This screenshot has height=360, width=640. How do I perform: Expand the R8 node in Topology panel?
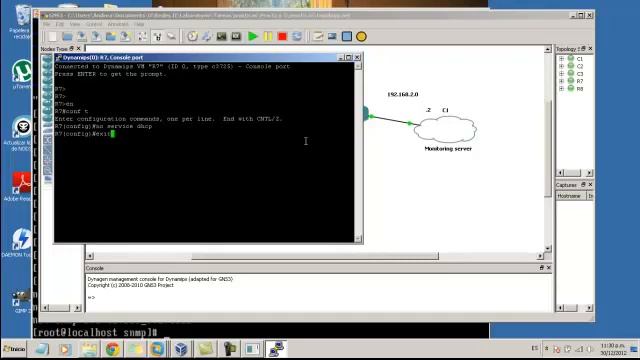point(562,88)
